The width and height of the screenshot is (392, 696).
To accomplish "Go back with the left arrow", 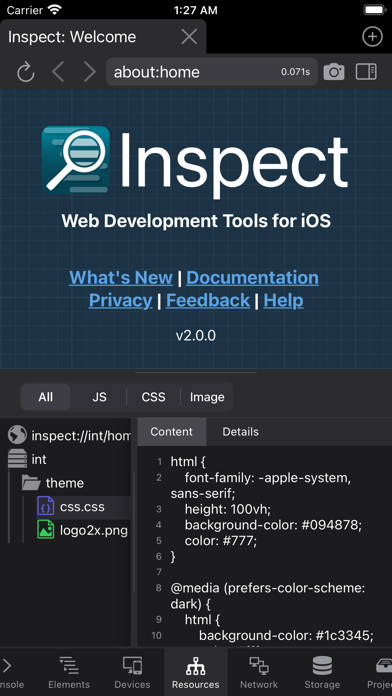I will coord(58,72).
